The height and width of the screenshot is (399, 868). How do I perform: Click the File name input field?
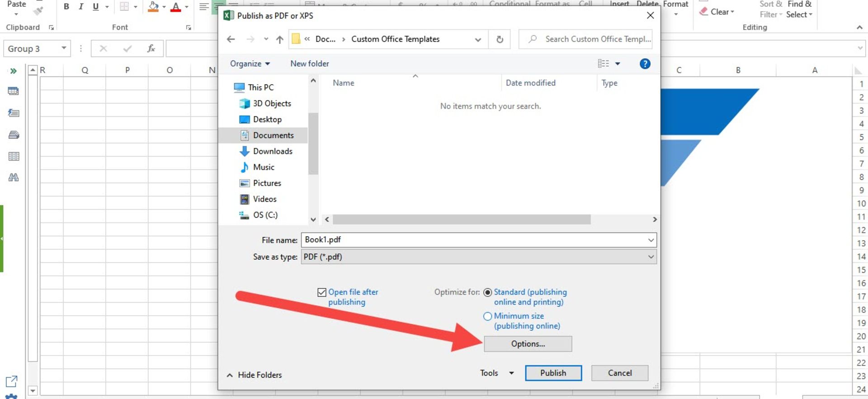point(473,240)
